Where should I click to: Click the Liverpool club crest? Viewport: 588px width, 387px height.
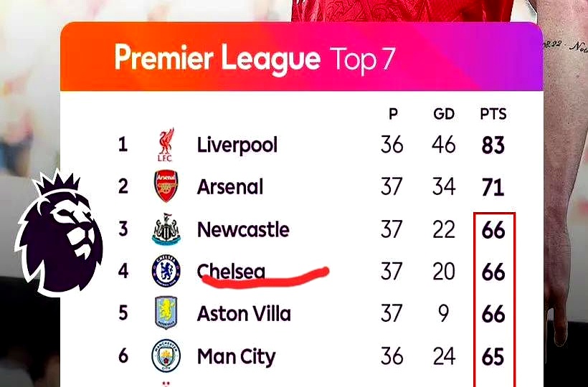[166, 145]
